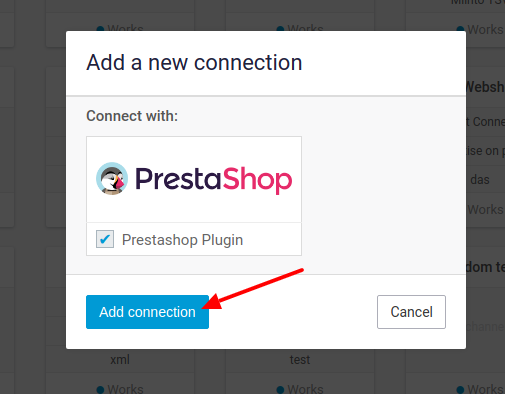Click the Works status dot below xml
Viewport: 505px width, 394px height.
point(100,389)
